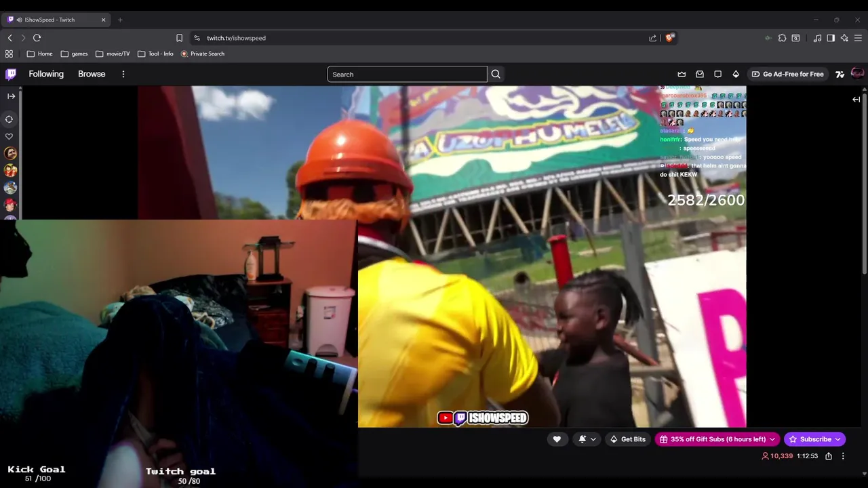The image size is (868, 488).
Task: Open Brave Shields lion icon
Action: [x=670, y=38]
